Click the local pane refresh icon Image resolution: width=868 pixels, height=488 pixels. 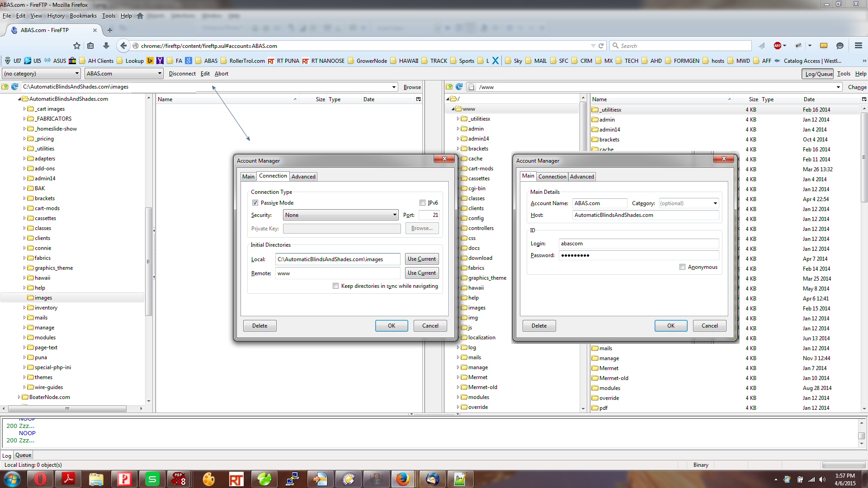pos(14,87)
